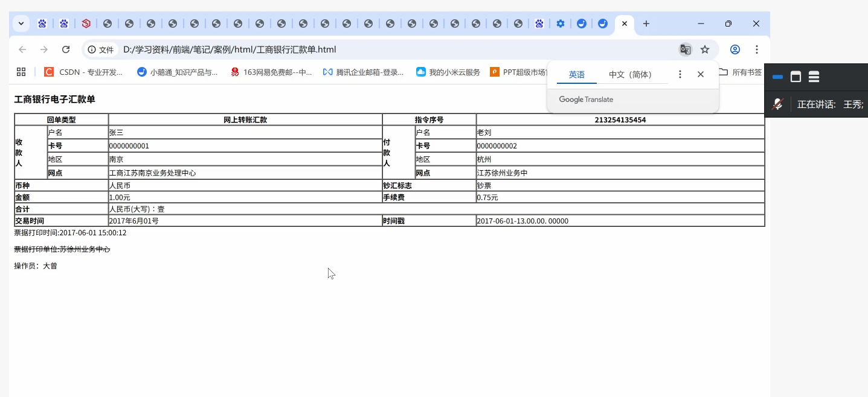
Task: Expand the 所有书签 bookmarks folder
Action: [x=740, y=72]
